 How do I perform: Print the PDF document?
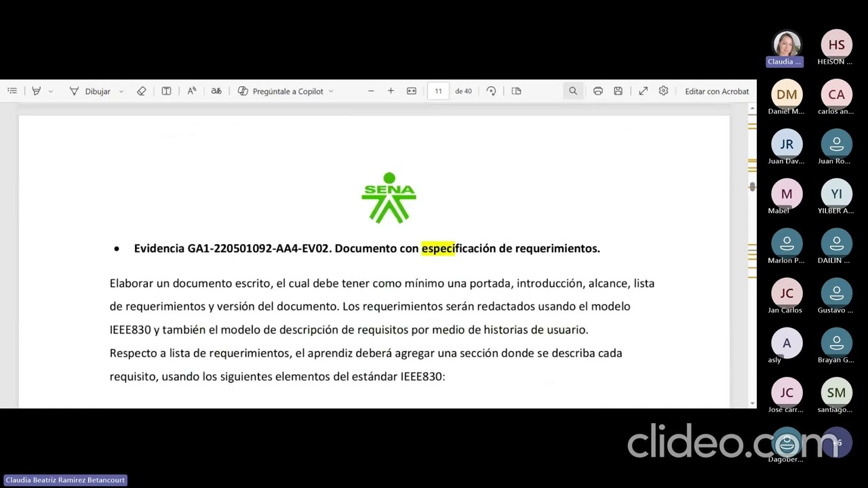pos(598,91)
